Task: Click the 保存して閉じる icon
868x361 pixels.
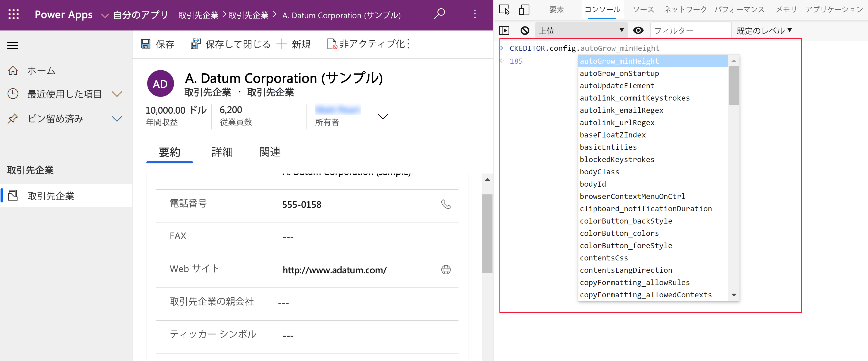Action: 195,44
